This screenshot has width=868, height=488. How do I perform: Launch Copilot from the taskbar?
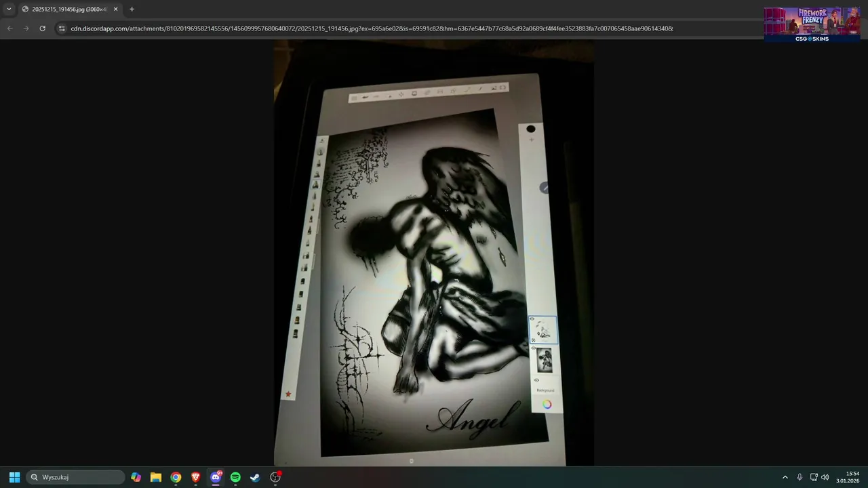tap(136, 477)
